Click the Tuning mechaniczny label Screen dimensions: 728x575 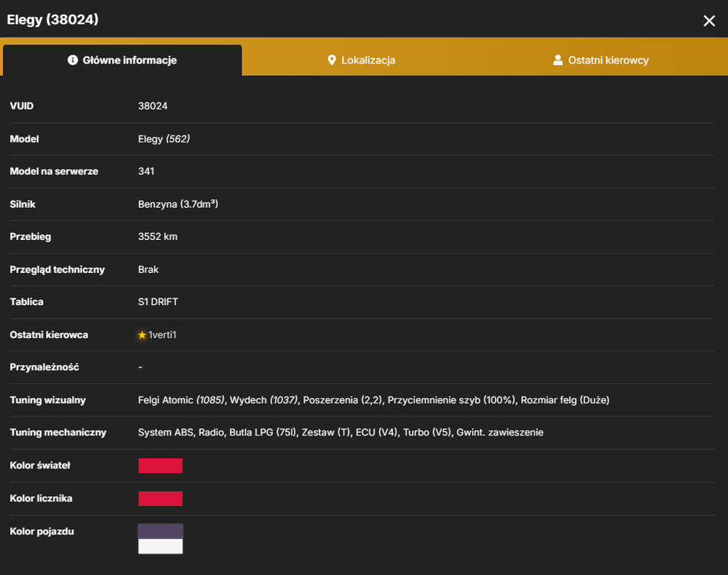(x=58, y=432)
